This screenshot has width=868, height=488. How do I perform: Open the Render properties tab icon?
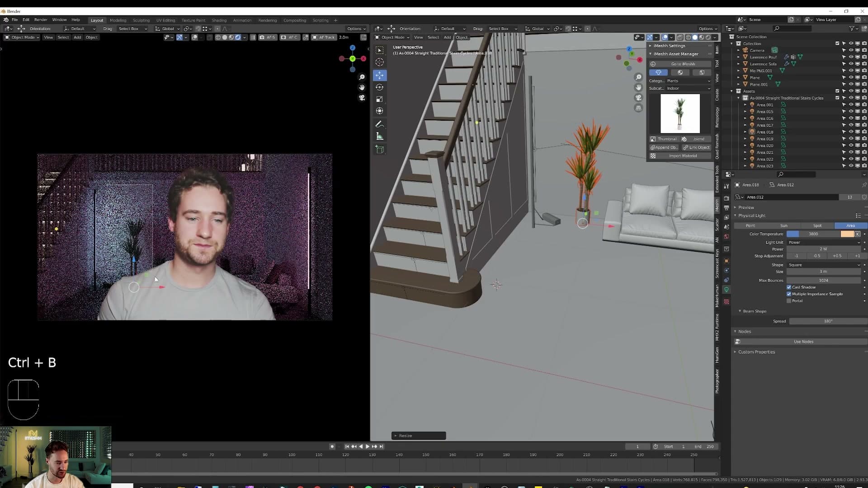726,198
